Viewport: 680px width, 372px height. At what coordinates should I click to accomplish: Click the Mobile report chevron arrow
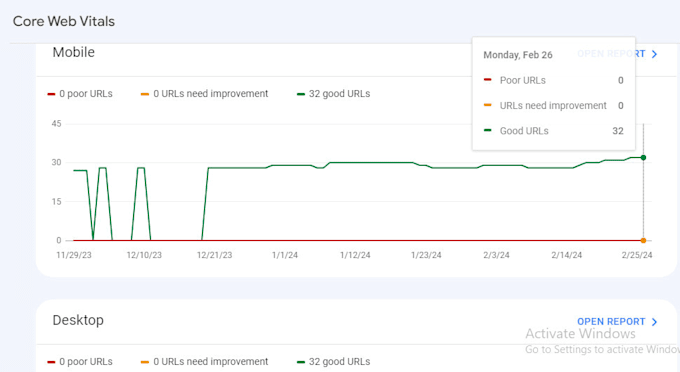[x=654, y=54]
